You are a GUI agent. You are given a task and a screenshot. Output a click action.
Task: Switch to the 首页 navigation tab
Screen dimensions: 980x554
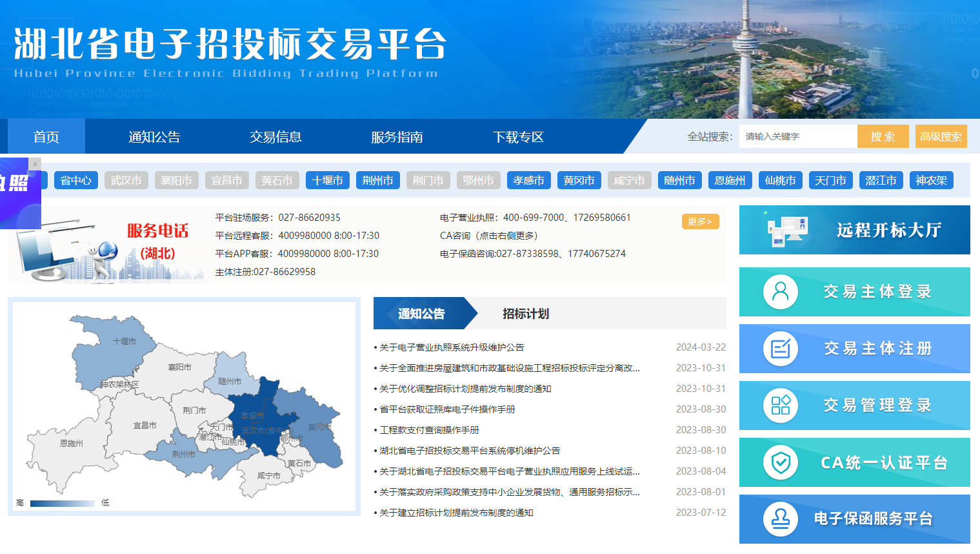[x=45, y=136]
